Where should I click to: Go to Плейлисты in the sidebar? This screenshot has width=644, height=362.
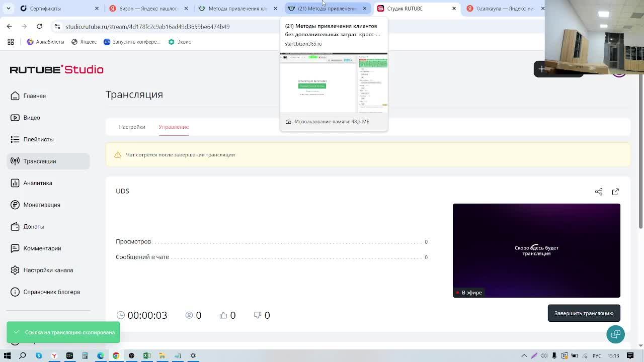click(x=48, y=139)
